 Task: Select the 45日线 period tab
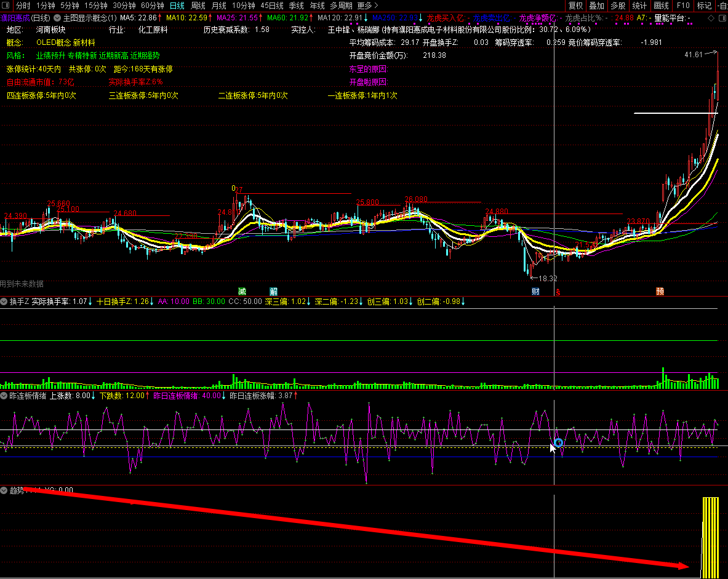(x=271, y=6)
